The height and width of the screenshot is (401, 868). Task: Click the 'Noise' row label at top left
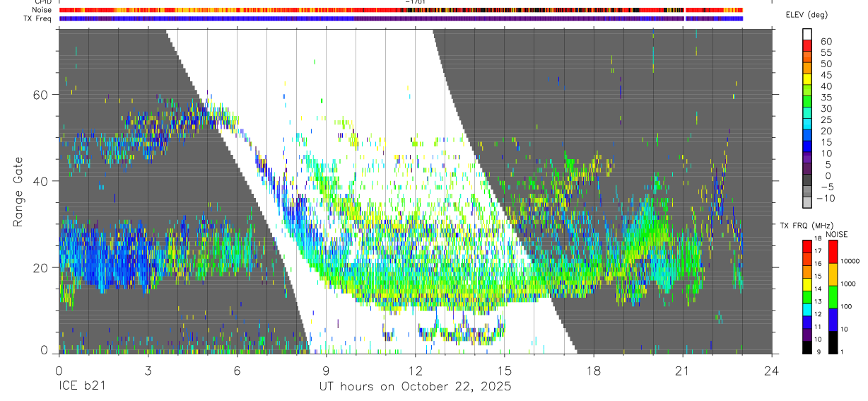coord(43,10)
